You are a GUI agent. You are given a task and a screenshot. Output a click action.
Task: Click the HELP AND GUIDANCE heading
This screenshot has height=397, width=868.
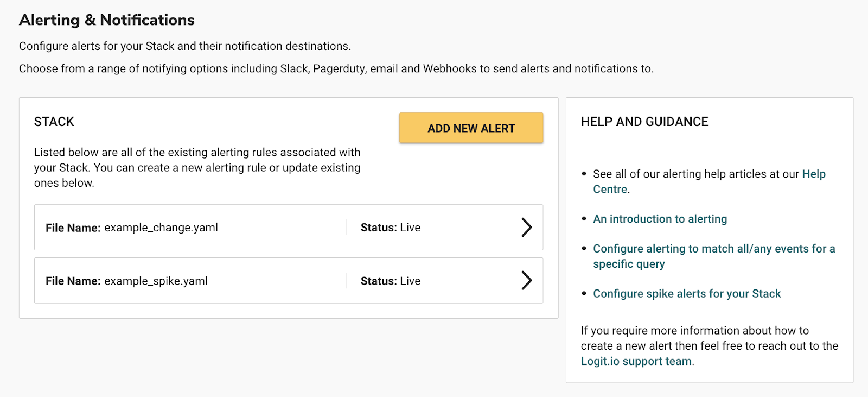644,122
